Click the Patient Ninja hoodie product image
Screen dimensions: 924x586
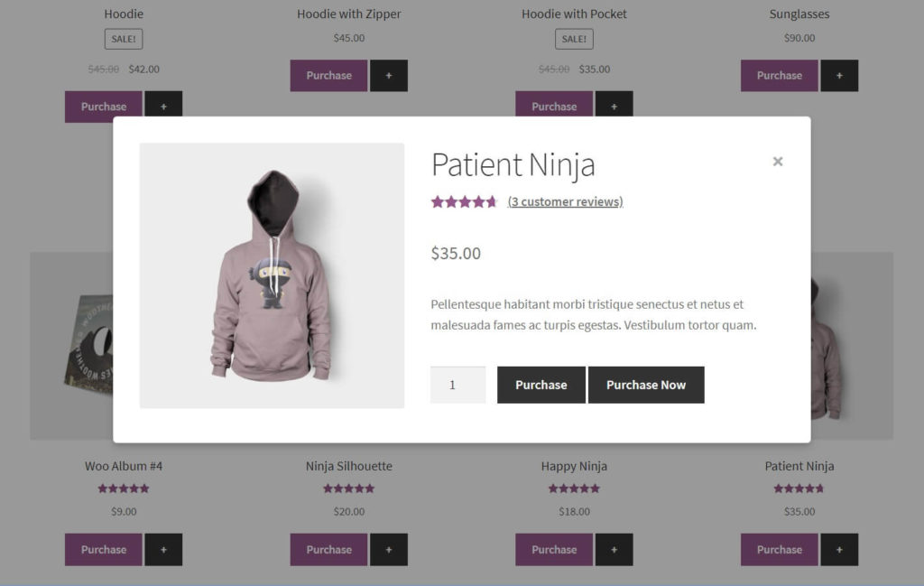pyautogui.click(x=272, y=275)
